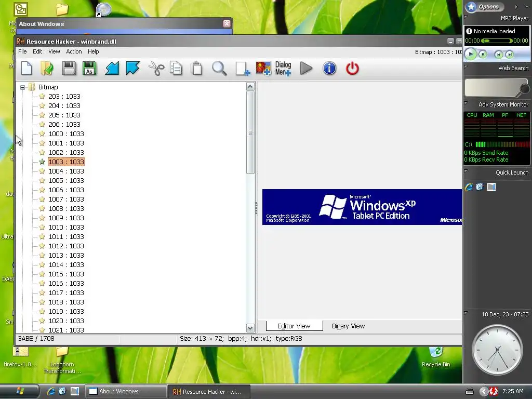Select bitmap resource 1012 : 1033

click(x=66, y=246)
